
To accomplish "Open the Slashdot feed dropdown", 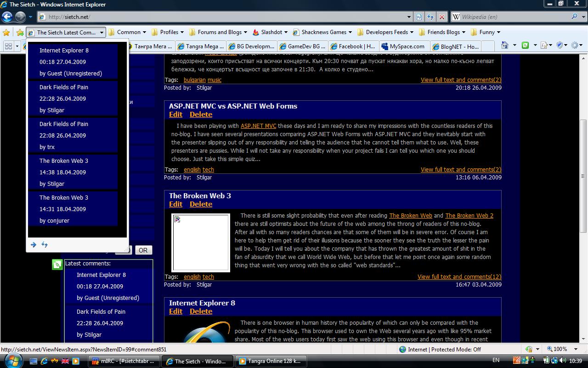I will (x=270, y=32).
